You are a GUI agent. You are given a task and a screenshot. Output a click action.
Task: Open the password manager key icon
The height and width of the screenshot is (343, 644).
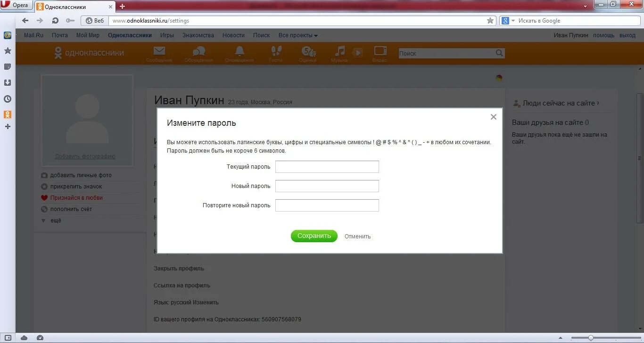70,21
